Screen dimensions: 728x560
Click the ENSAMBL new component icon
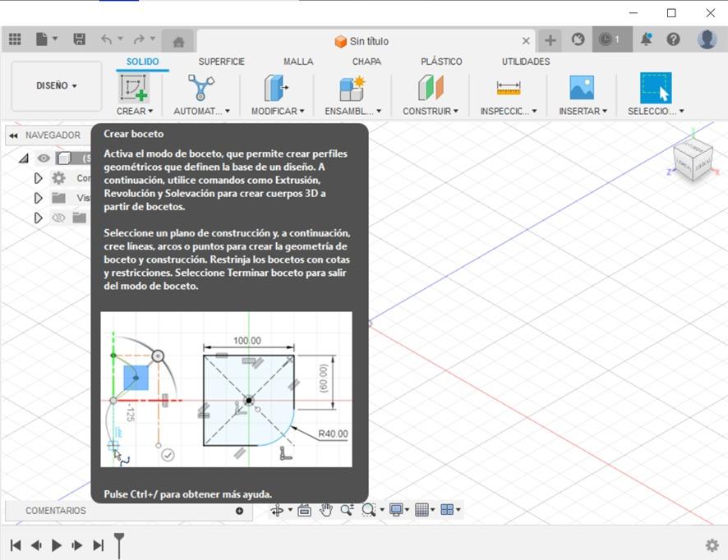pos(352,88)
